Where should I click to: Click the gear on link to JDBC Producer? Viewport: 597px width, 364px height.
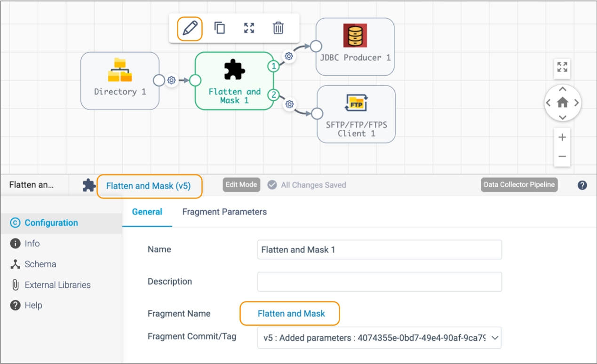click(289, 56)
